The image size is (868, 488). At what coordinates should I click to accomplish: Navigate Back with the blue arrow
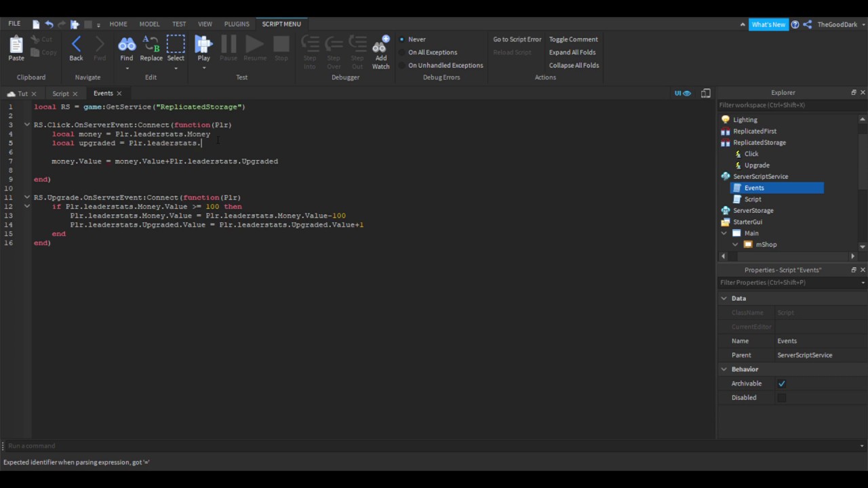coord(76,45)
